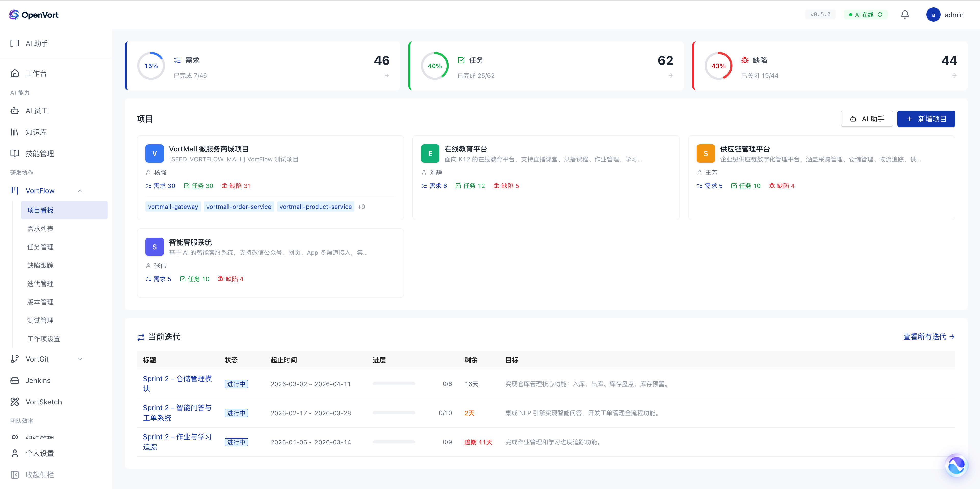The height and width of the screenshot is (489, 980).
Task: Select 项目看板 in the sidebar
Action: coord(64,210)
